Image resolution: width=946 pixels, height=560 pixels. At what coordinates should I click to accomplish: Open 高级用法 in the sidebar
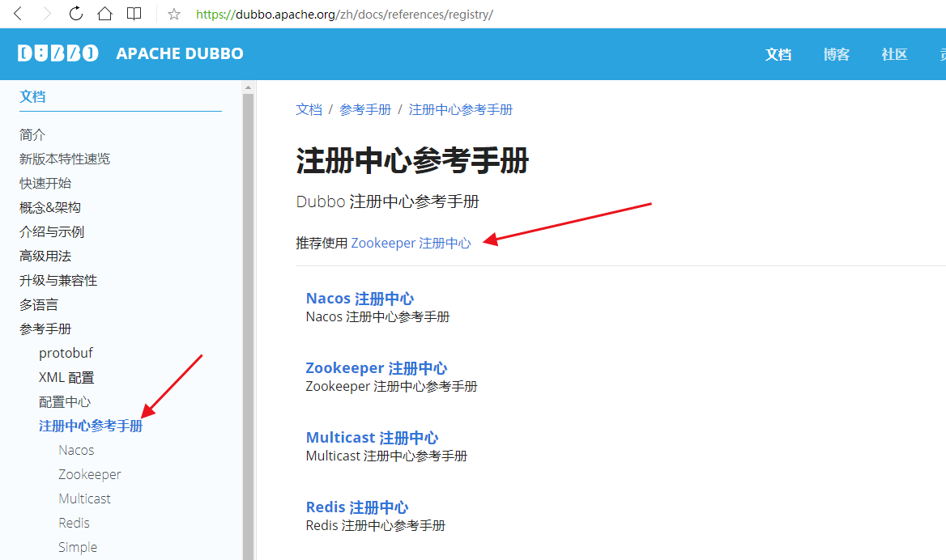tap(45, 257)
